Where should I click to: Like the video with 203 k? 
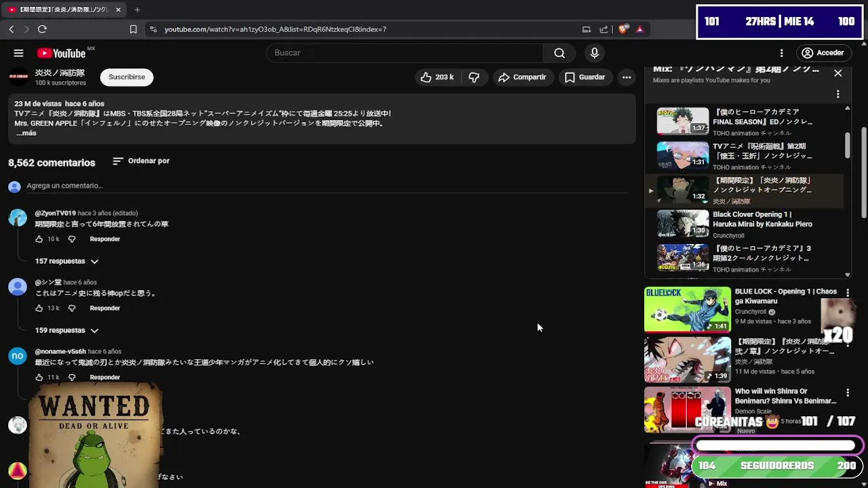coord(437,77)
